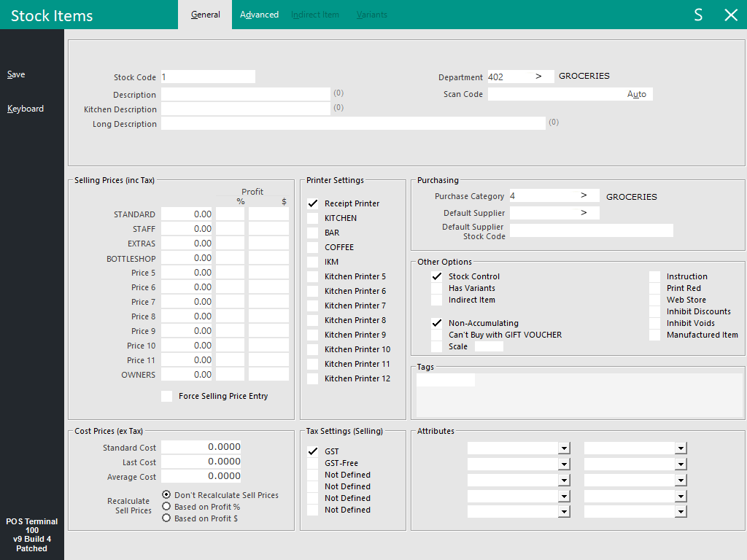Click the STANDARD selling price field
747x560 pixels.
tap(187, 214)
